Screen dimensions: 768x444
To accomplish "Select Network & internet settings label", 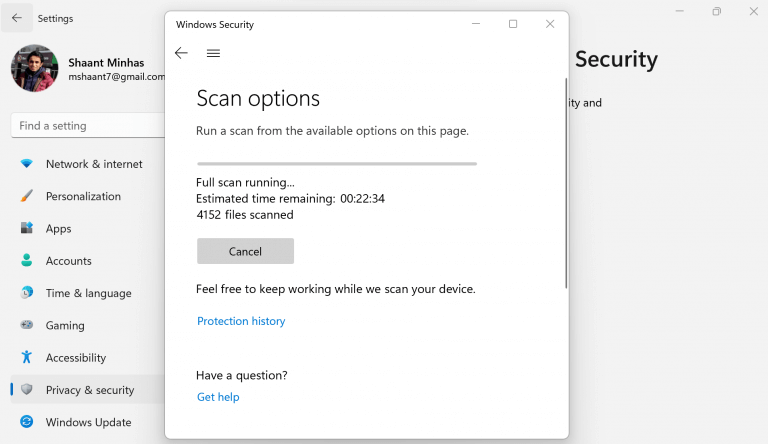I will 94,164.
